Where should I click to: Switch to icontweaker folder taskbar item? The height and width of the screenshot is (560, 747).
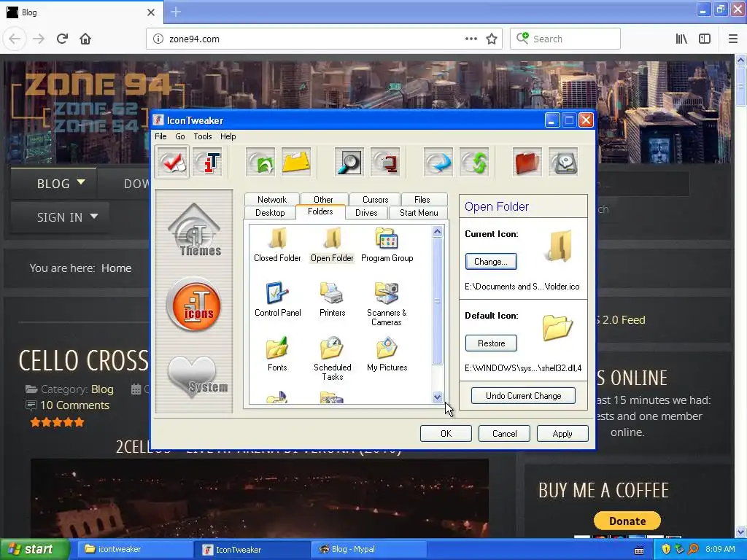133,550
